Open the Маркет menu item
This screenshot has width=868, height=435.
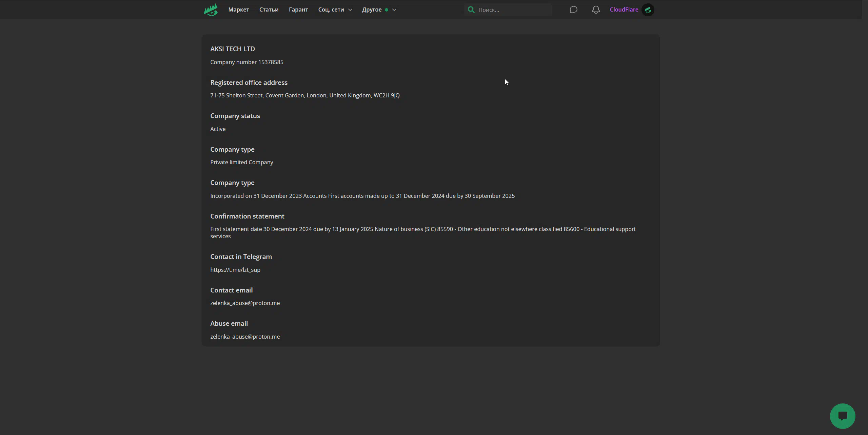[x=239, y=10]
